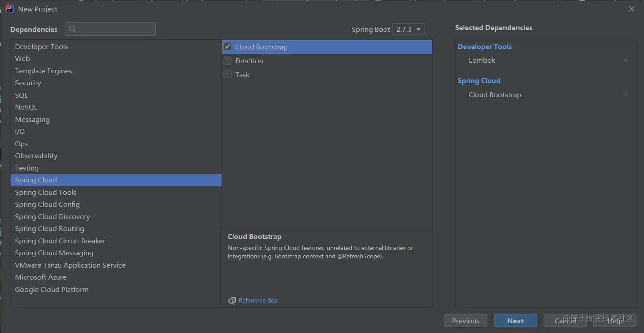
Task: Choose the NoSQL category
Action: 26,107
